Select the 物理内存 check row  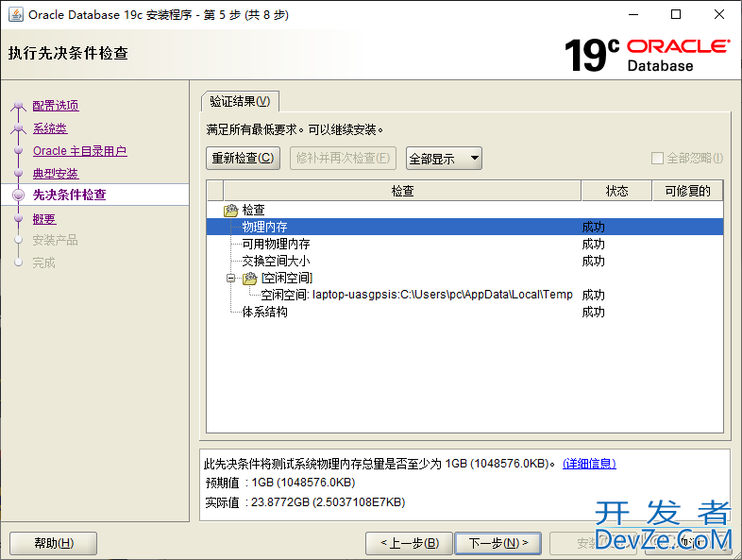click(464, 227)
